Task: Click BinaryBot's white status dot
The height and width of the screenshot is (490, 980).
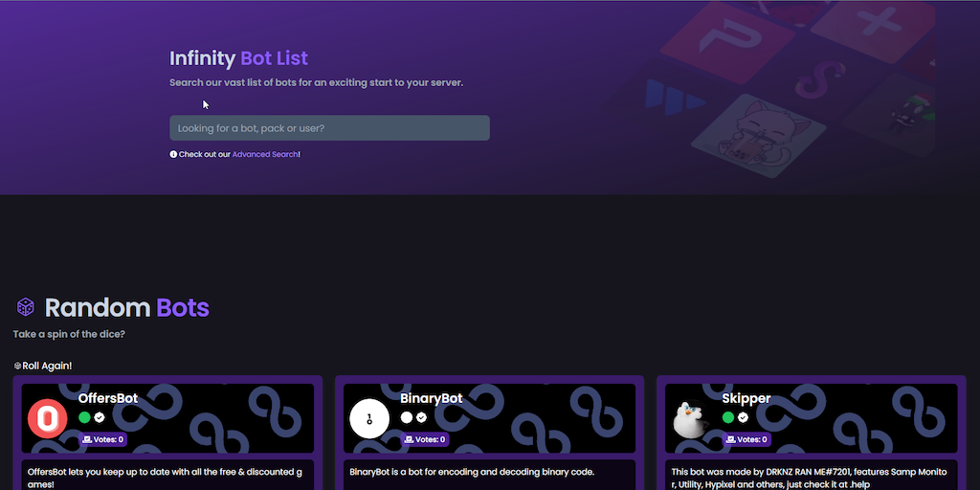Action: [406, 417]
